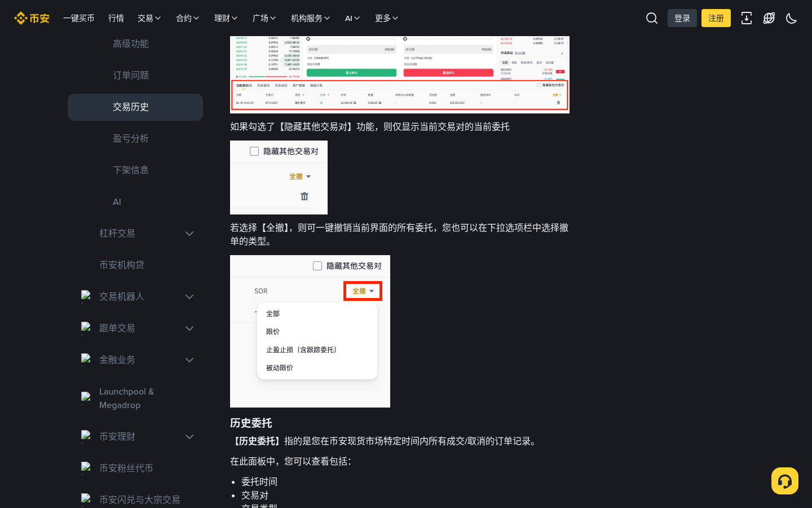Image resolution: width=812 pixels, height=508 pixels.
Task: Go to 一键买币 page
Action: tap(79, 18)
